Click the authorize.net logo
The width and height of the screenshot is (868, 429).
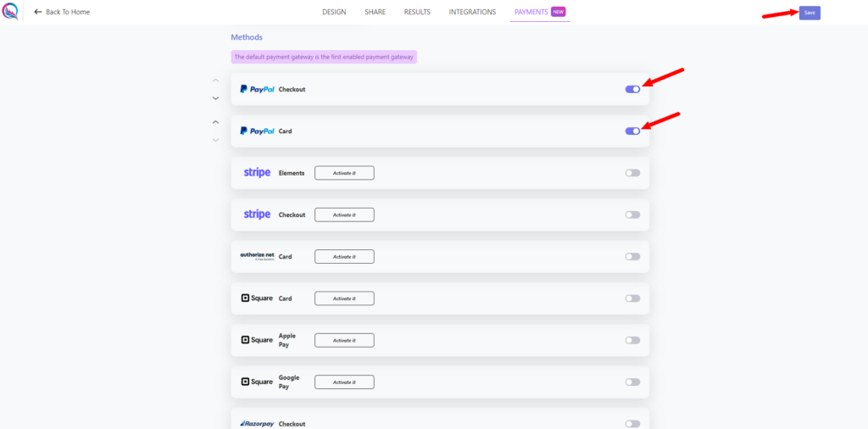[x=257, y=256]
